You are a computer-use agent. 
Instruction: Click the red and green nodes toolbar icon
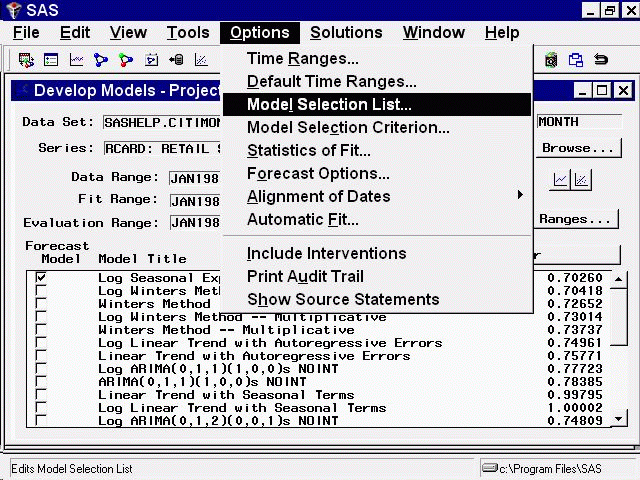pos(126,60)
